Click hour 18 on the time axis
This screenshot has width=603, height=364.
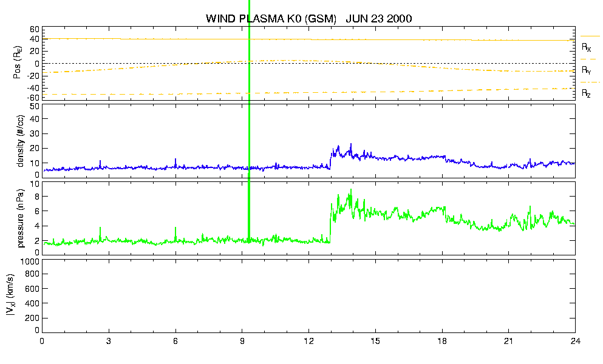[x=442, y=342]
